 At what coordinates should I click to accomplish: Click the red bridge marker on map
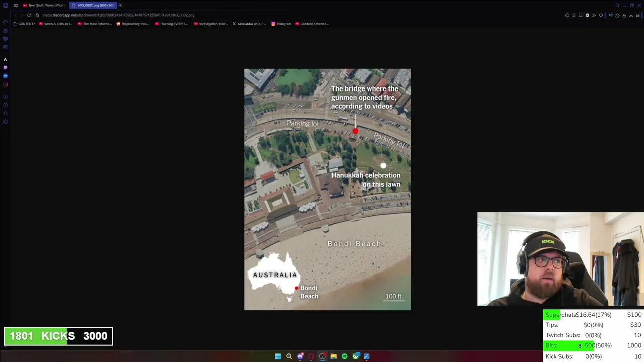pyautogui.click(x=355, y=131)
